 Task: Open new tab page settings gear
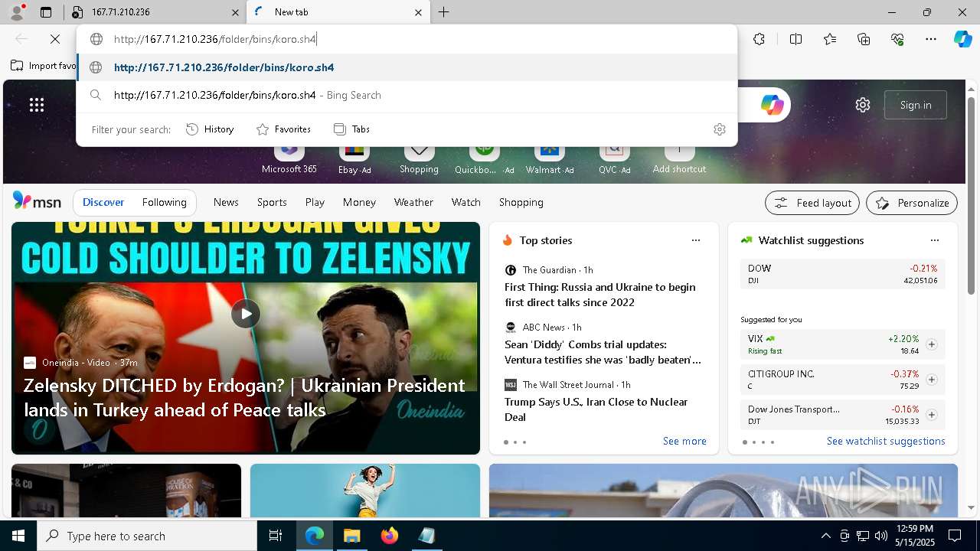[863, 105]
